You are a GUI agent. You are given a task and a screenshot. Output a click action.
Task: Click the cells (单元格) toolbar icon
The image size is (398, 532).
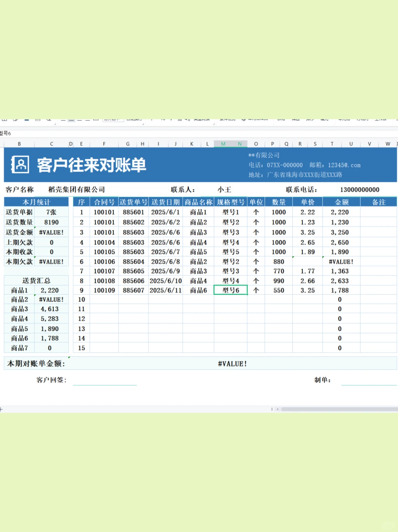(345, 119)
